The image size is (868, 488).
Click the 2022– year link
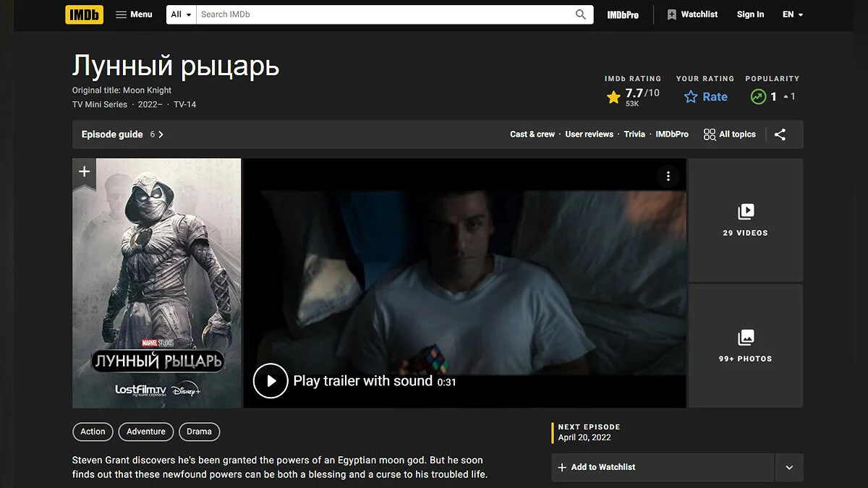[150, 105]
